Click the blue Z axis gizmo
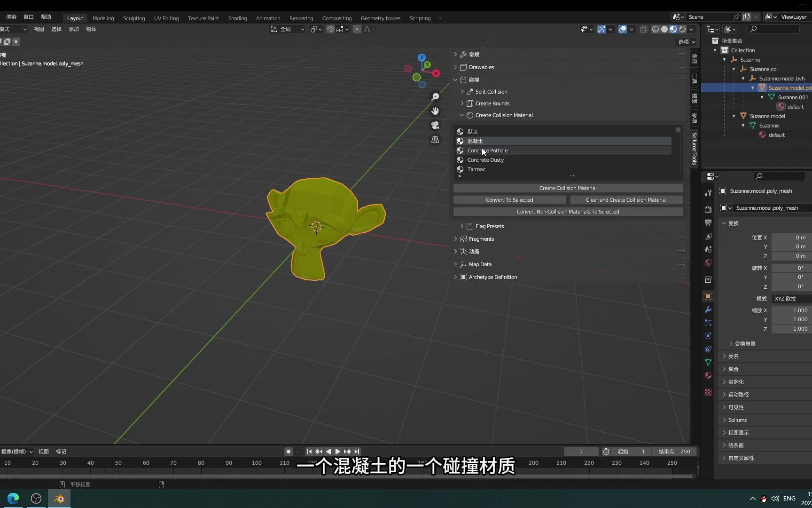 point(422,57)
